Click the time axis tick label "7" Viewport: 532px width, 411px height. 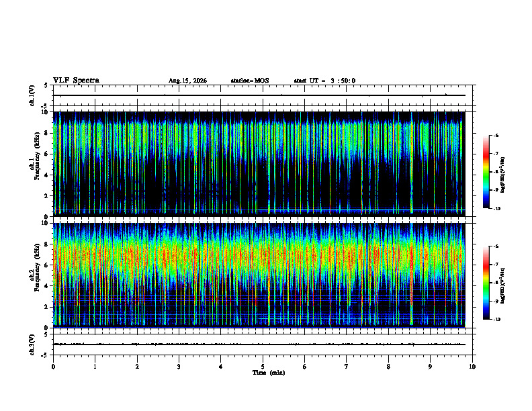[347, 366]
